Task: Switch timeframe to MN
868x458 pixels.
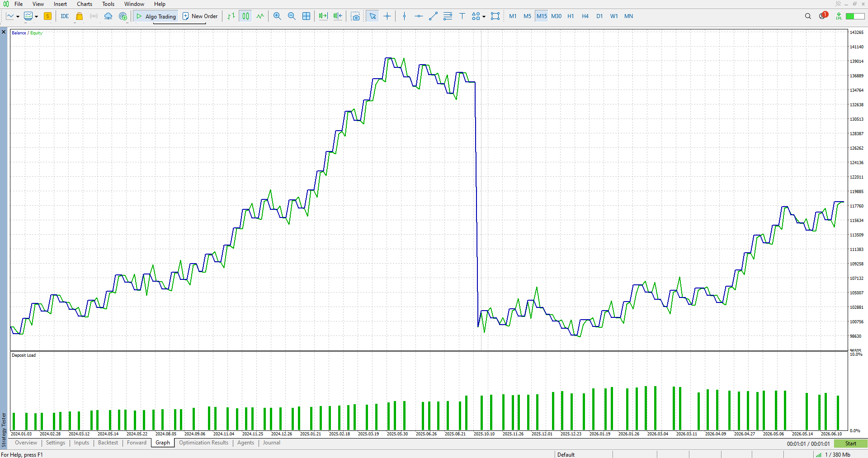Action: coord(628,16)
